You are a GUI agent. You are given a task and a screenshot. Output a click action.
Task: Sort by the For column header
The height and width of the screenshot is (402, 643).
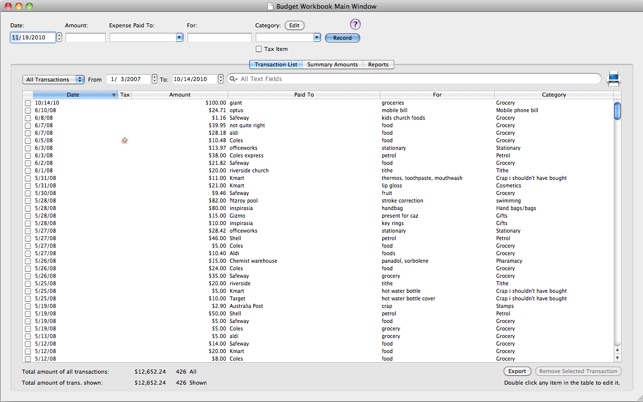(x=437, y=94)
